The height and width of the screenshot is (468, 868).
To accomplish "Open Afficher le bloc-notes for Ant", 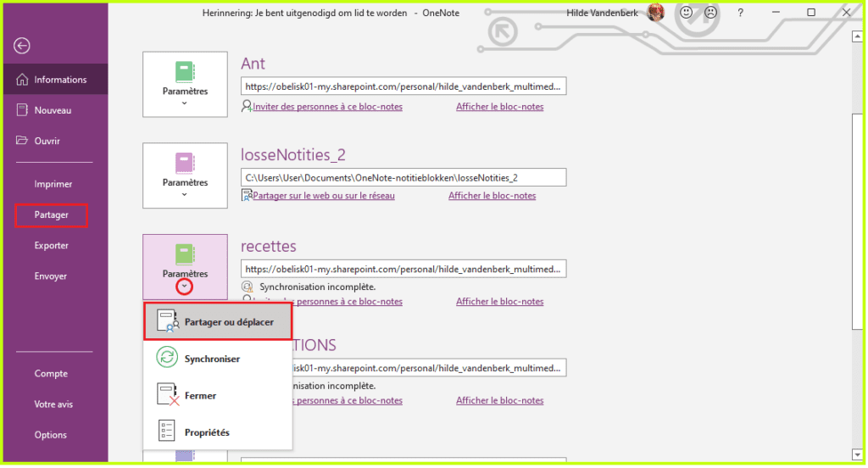I will 500,106.
